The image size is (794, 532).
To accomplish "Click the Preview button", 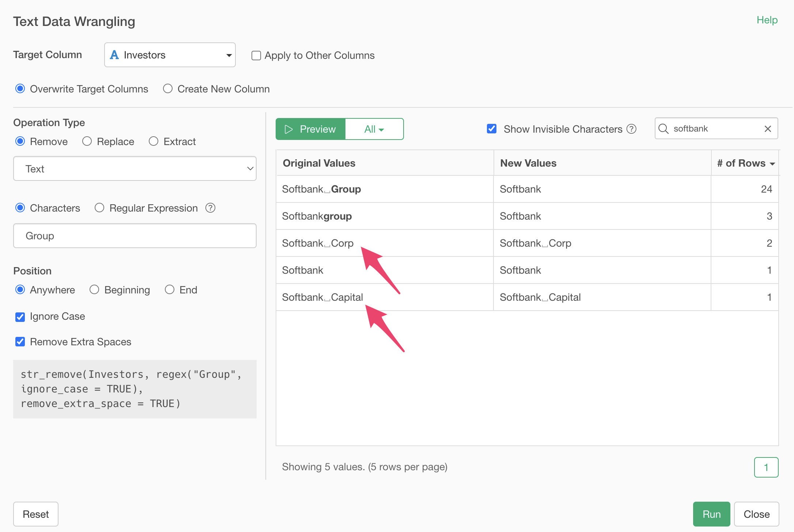I will pyautogui.click(x=311, y=129).
